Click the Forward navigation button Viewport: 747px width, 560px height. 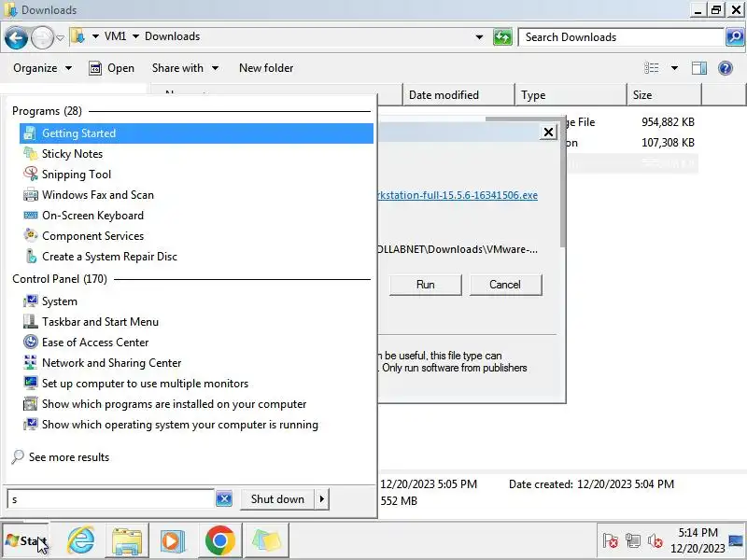pyautogui.click(x=42, y=37)
